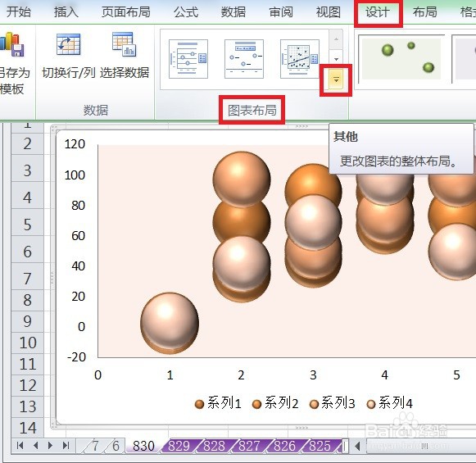Select the 设计 chart tools tab
The width and height of the screenshot is (476, 463).
point(378,12)
